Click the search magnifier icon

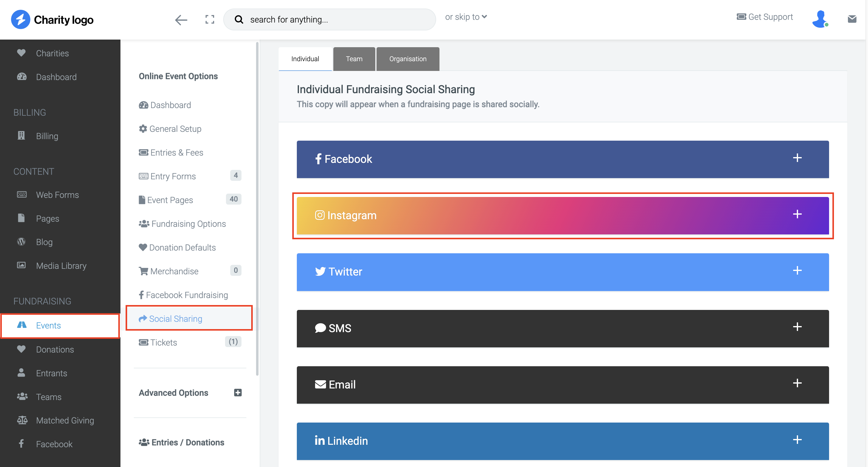[x=239, y=19]
